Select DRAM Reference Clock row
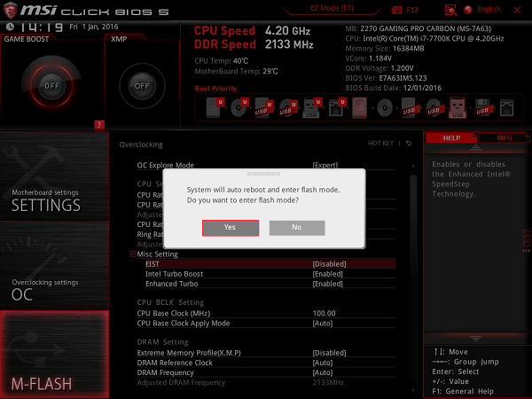The height and width of the screenshot is (399, 532). [x=266, y=363]
